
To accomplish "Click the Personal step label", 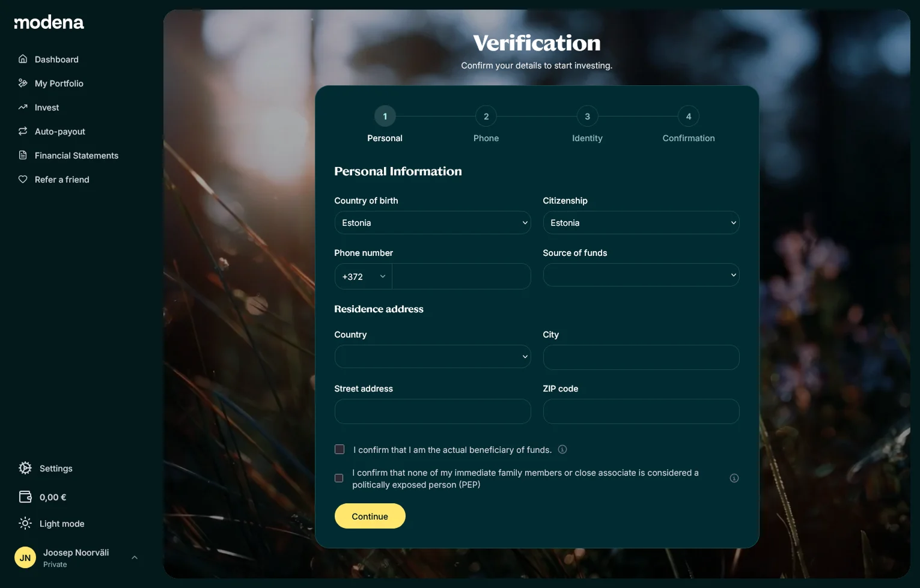I will click(385, 138).
